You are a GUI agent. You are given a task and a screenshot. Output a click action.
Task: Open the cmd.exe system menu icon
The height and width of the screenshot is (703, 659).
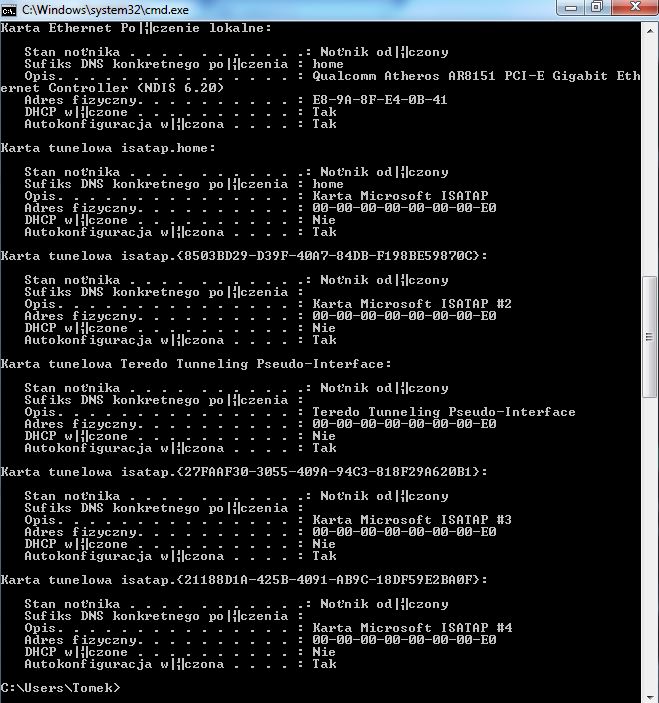9,10
